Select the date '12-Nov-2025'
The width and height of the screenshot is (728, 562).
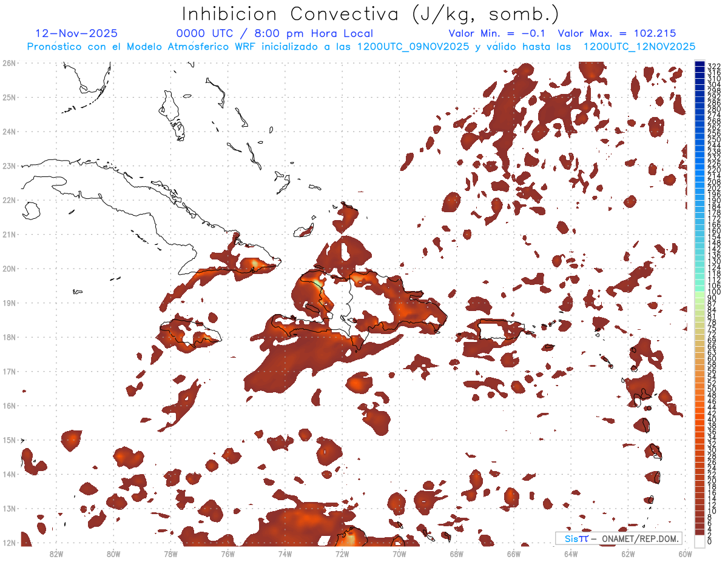(76, 33)
